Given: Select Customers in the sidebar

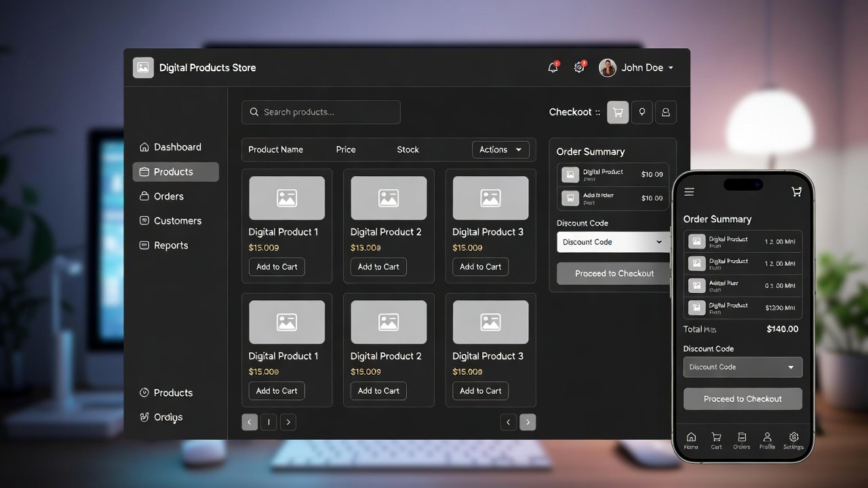Looking at the screenshot, I should coord(176,221).
